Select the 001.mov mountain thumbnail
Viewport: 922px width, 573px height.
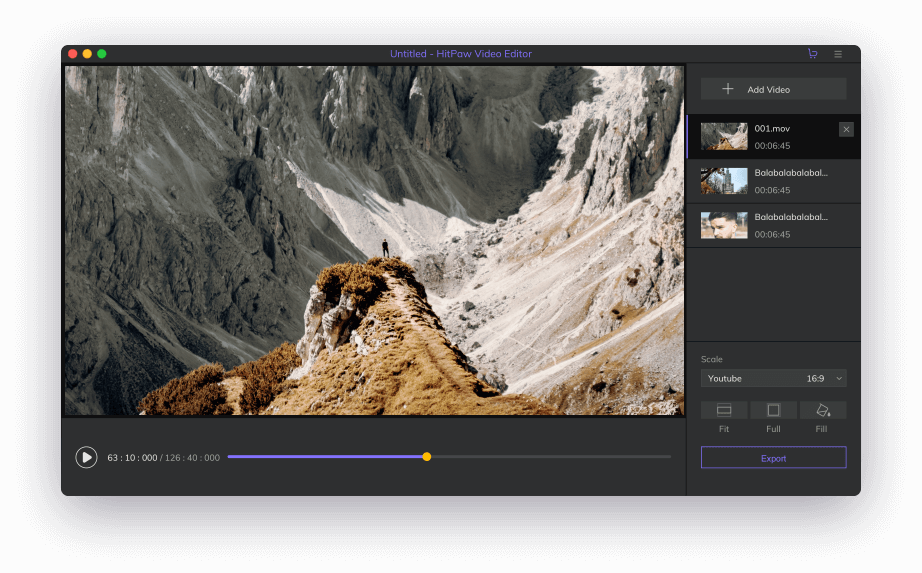[724, 136]
